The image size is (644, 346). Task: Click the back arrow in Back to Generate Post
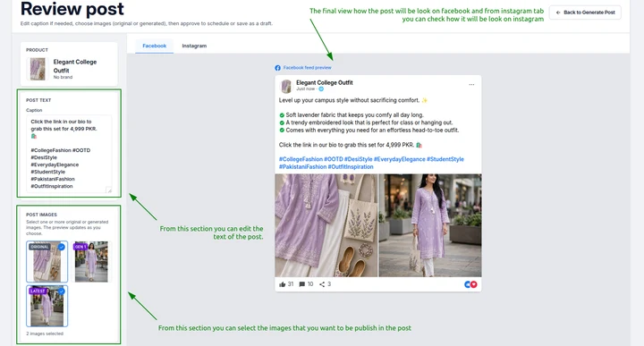tap(558, 13)
